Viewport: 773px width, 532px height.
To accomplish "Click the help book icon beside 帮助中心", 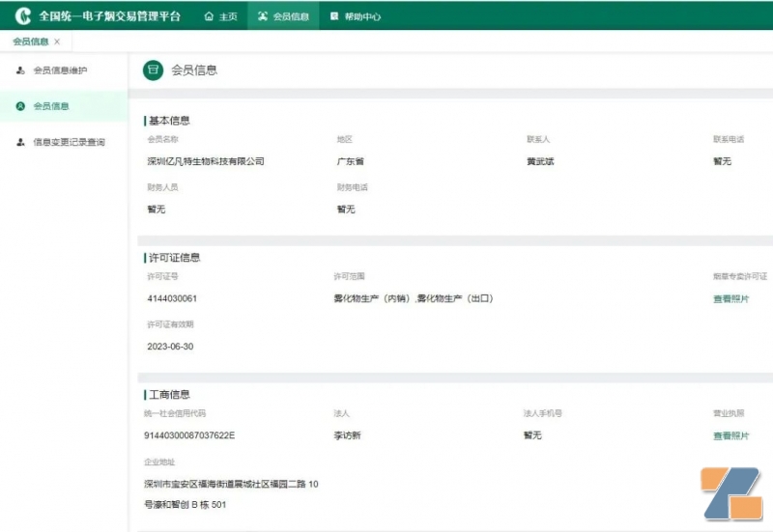I will click(x=334, y=16).
